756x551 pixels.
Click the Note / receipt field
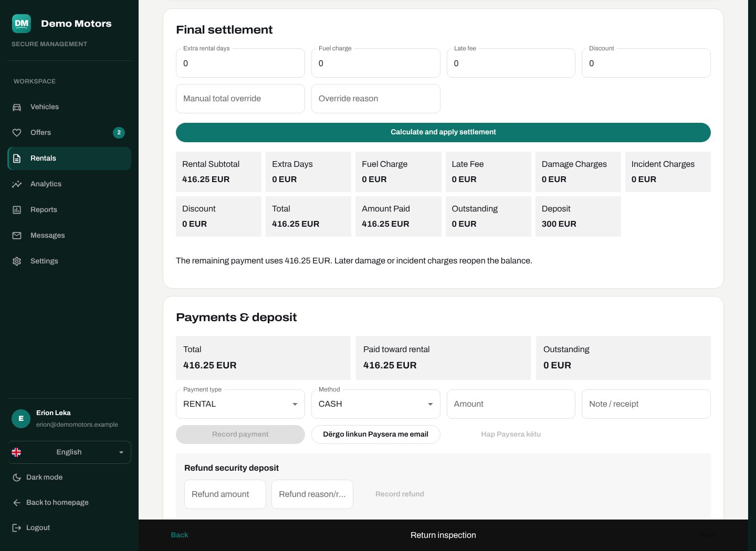tap(646, 404)
